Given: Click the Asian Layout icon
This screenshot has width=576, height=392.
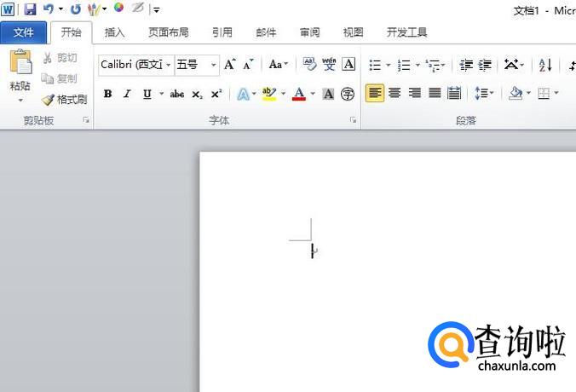Looking at the screenshot, I should (x=511, y=65).
